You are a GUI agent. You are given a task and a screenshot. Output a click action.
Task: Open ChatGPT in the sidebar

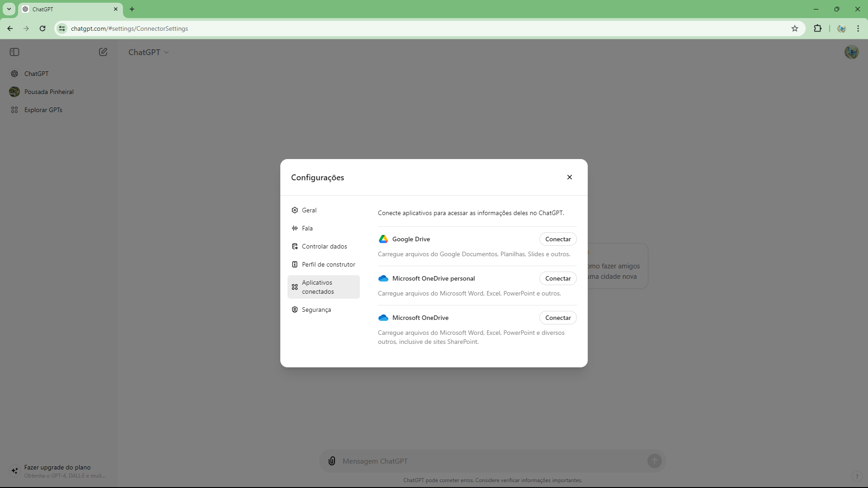coord(58,74)
